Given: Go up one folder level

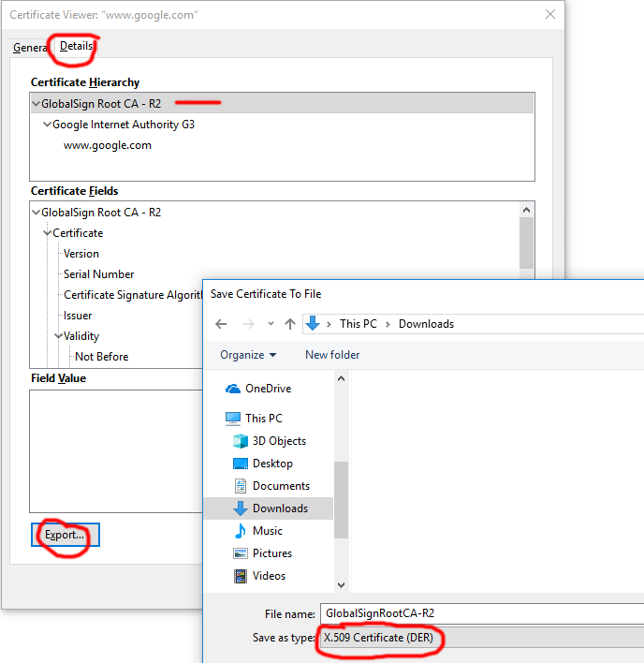Looking at the screenshot, I should click(290, 324).
